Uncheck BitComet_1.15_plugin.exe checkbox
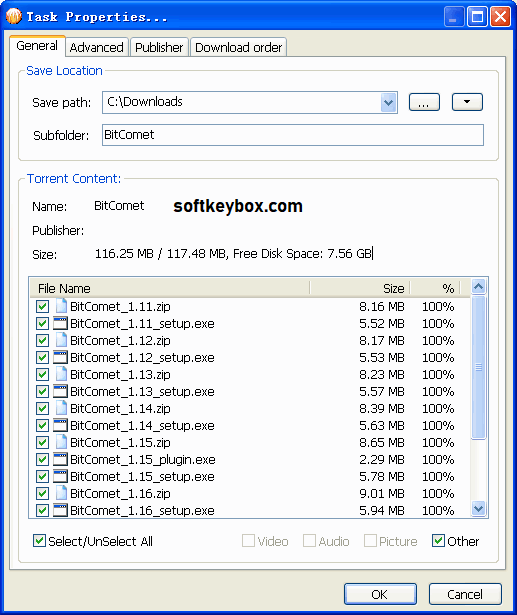This screenshot has height=615, width=517. coord(42,459)
